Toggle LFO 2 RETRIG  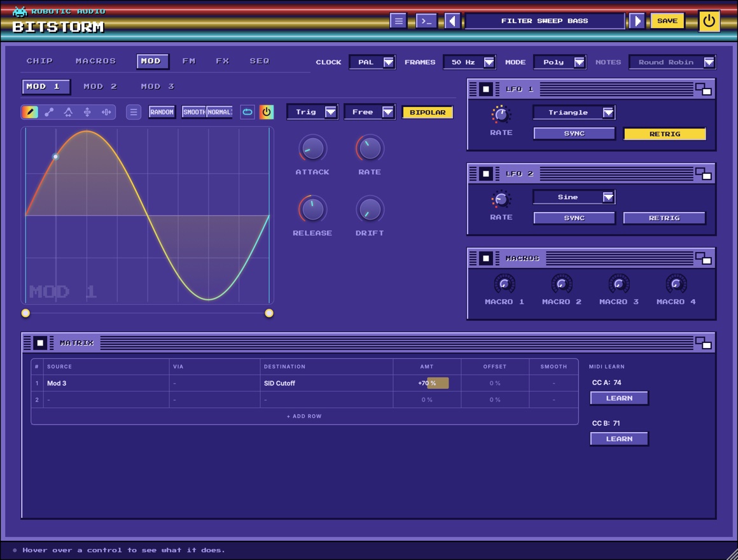pyautogui.click(x=664, y=218)
